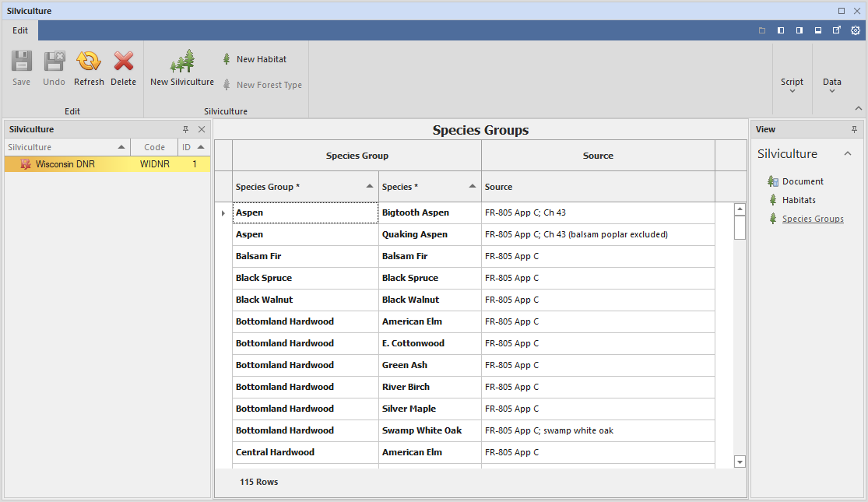Open the Script dropdown
Screen dimensions: 868x502
pos(792,85)
